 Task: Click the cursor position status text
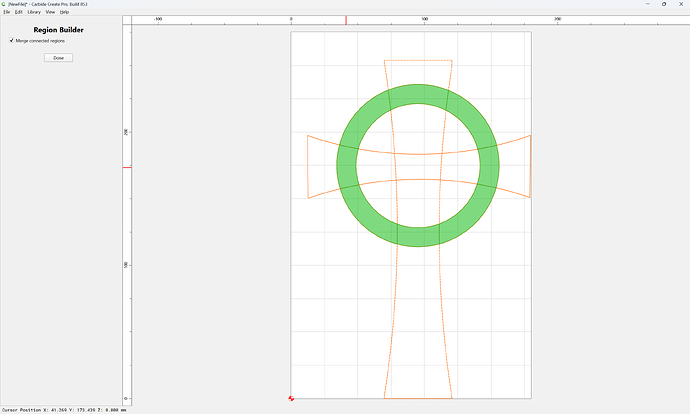click(x=64, y=410)
